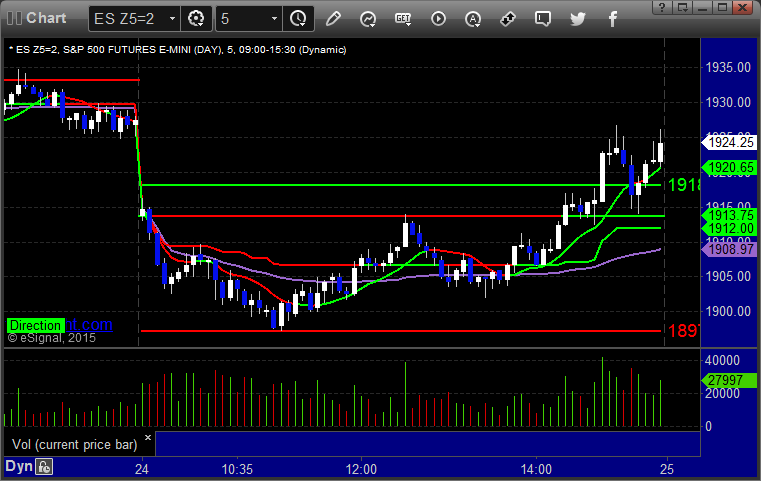Click the chart title ES Z5=2 S&P 500 text

click(x=178, y=50)
